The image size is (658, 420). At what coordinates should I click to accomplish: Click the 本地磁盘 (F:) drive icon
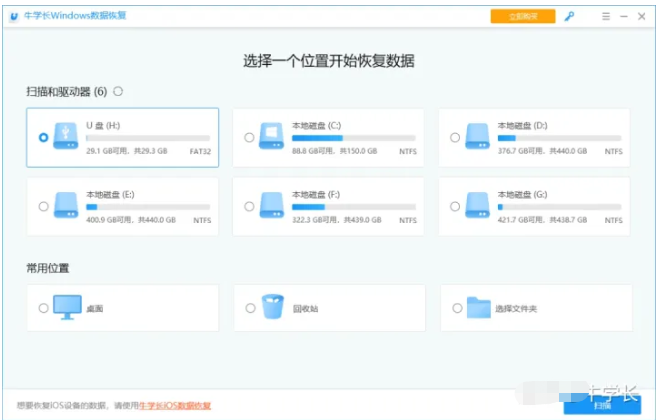coord(272,206)
